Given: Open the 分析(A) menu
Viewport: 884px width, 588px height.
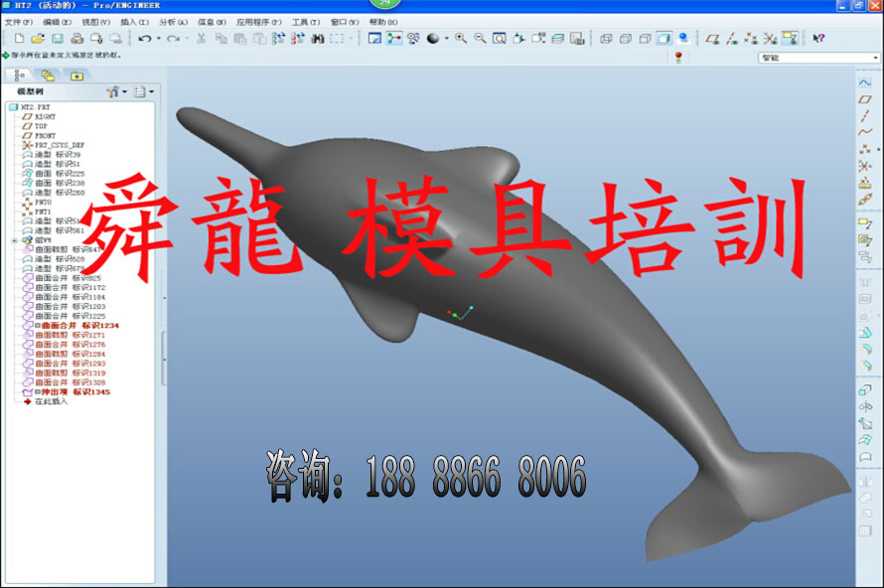Looking at the screenshot, I should point(173,22).
